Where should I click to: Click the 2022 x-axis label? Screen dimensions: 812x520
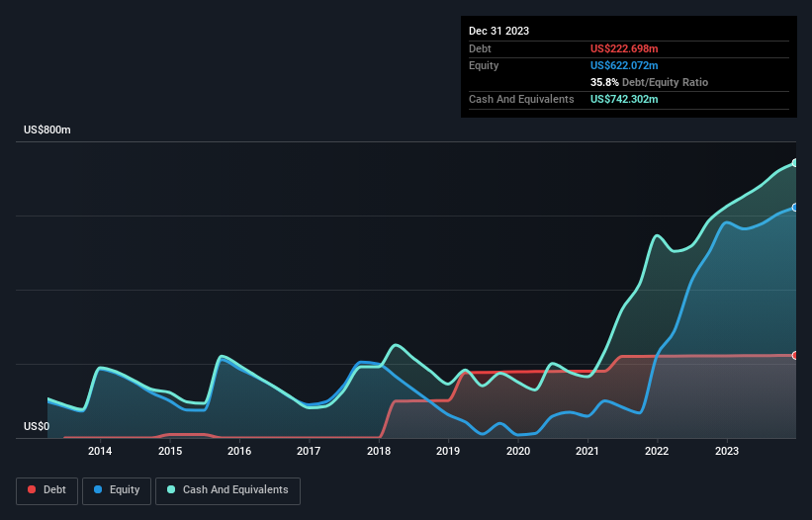pos(657,451)
